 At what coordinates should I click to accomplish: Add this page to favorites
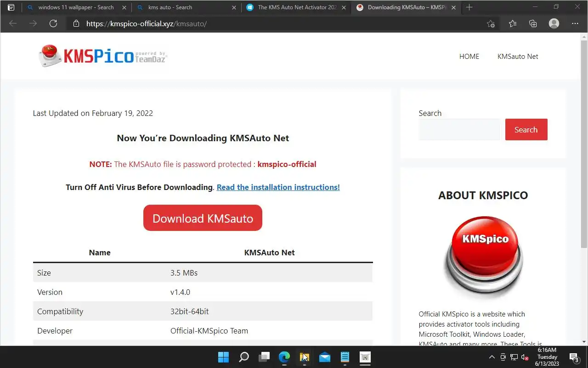[491, 23]
